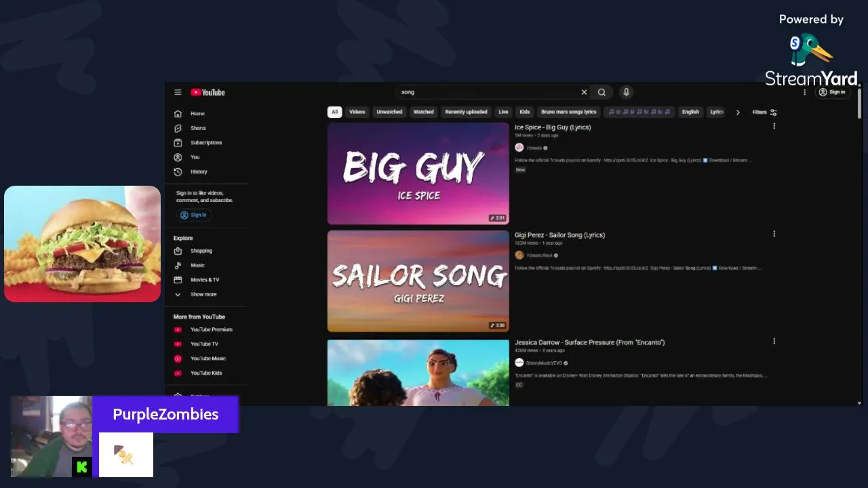Select the 'Videos' filter chip
Image resolution: width=868 pixels, height=488 pixels.
tap(357, 112)
